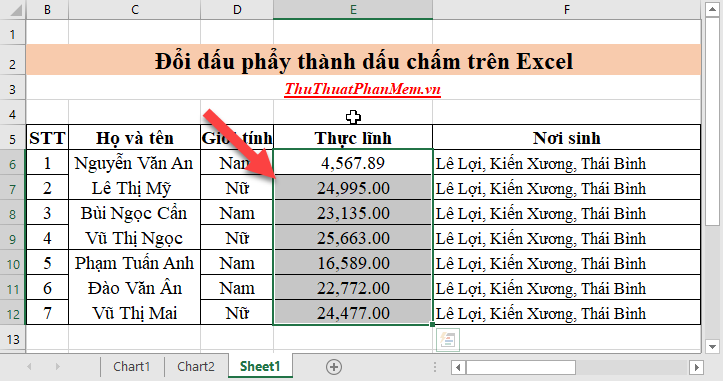
Task: Add a new sheet with the plus button
Action: (334, 367)
